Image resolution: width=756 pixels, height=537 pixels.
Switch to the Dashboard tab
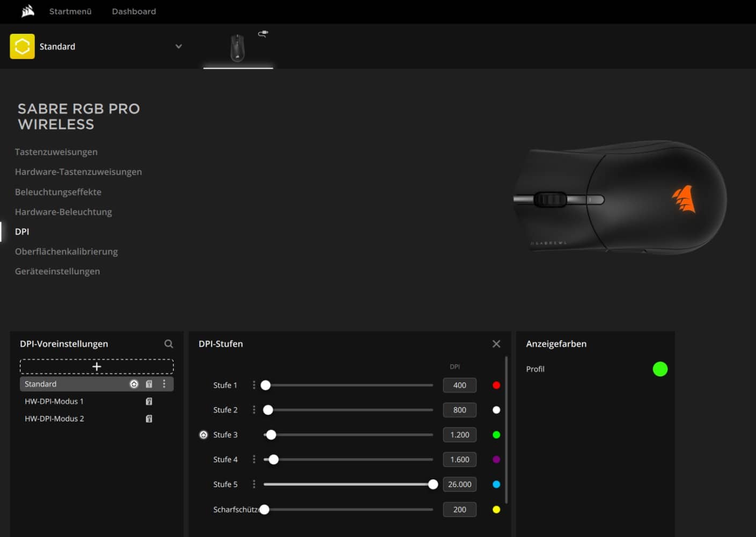tap(134, 11)
